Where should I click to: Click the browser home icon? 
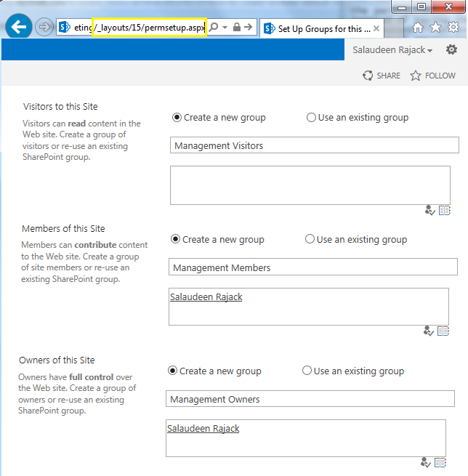click(418, 28)
